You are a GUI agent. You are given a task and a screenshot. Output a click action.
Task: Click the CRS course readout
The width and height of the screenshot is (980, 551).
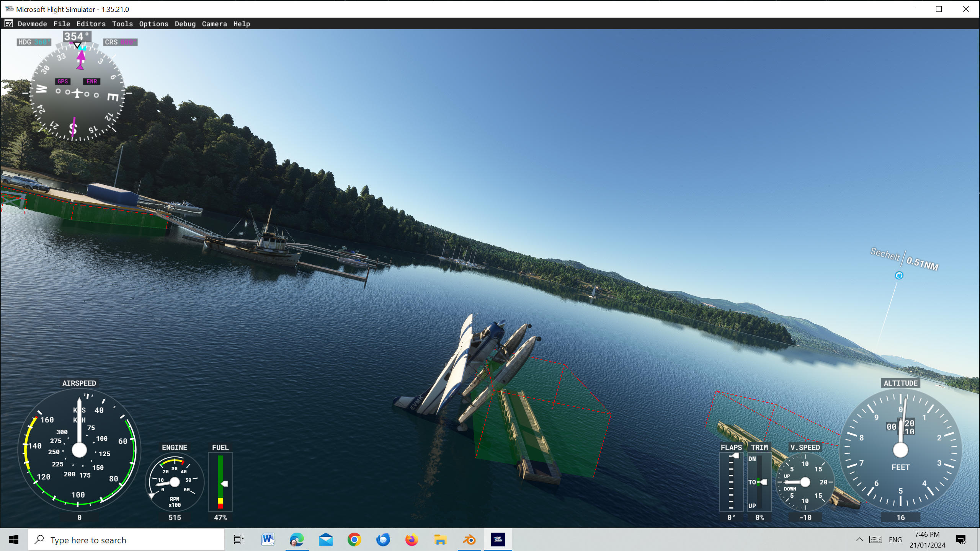(120, 42)
